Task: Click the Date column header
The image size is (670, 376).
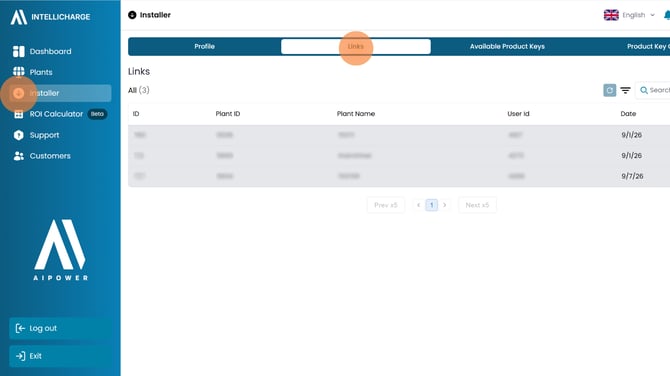Action: [628, 114]
